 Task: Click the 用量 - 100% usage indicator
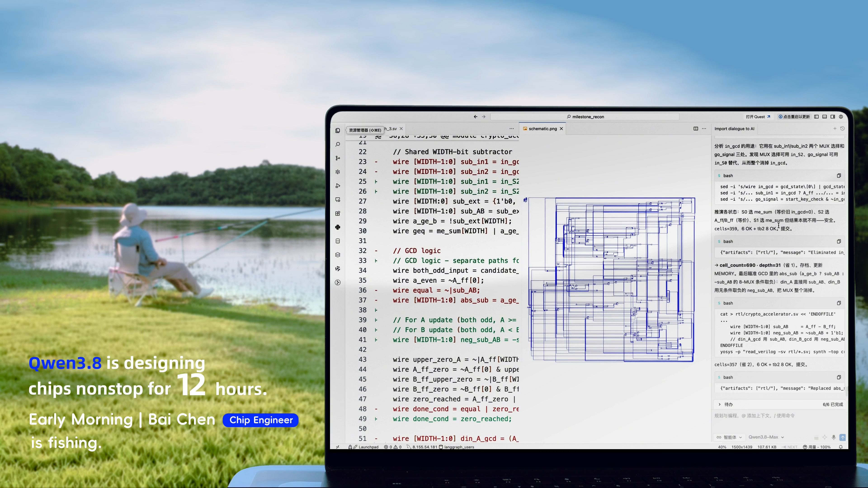click(x=816, y=447)
